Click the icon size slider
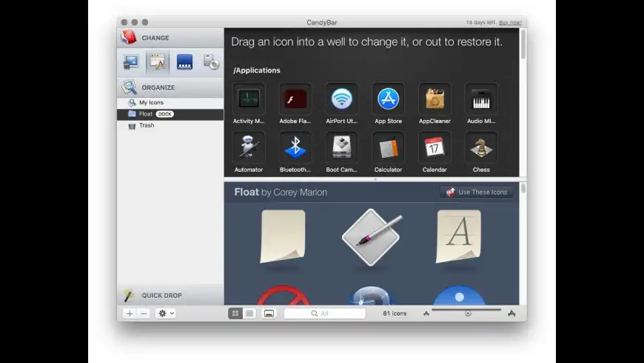Screen dimensions: 644x363 pos(466,312)
